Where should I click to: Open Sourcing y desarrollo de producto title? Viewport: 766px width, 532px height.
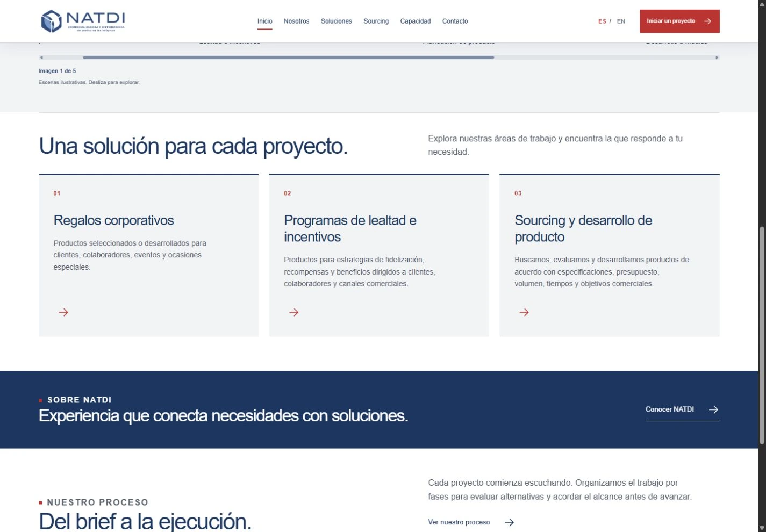click(x=583, y=228)
